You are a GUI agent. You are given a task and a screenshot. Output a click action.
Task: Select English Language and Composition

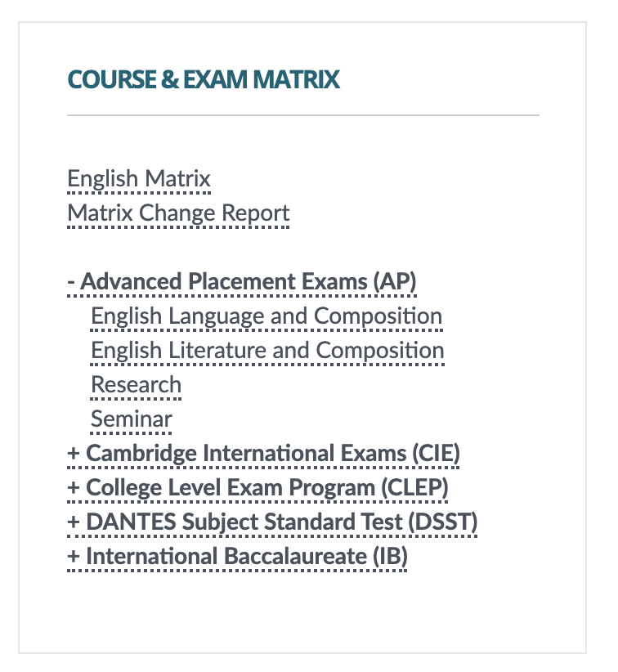[x=266, y=316]
